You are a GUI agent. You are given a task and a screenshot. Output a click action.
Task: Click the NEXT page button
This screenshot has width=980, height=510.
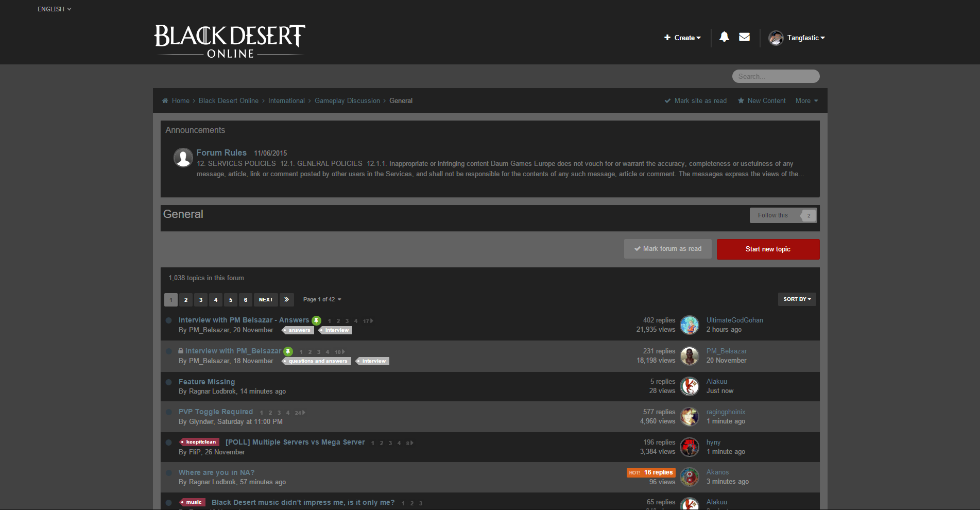[x=266, y=299]
